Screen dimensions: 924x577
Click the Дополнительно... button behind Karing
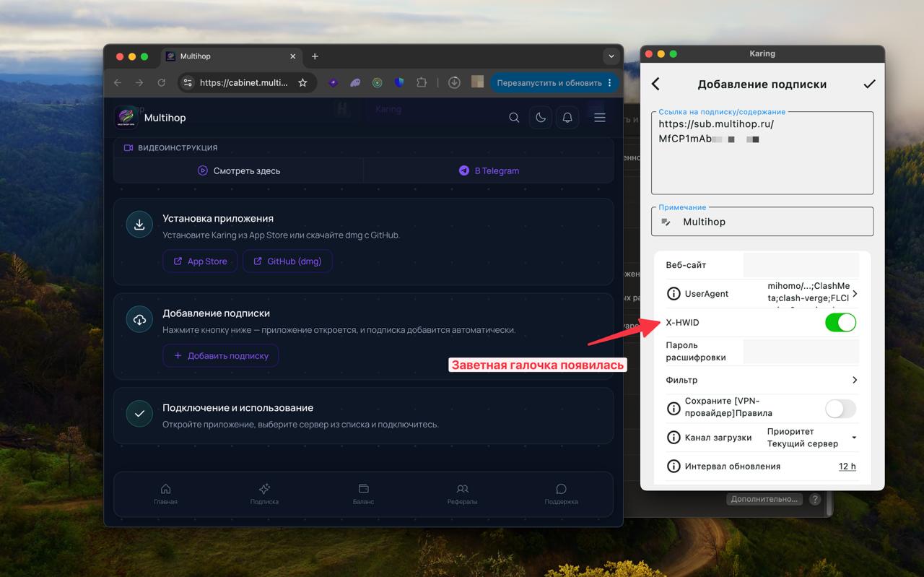tap(764, 499)
